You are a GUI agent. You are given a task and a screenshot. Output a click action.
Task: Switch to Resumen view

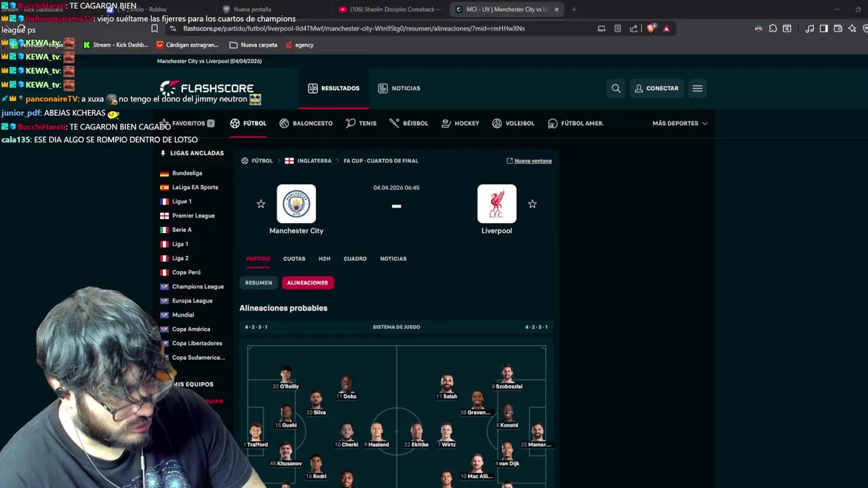[x=258, y=283]
